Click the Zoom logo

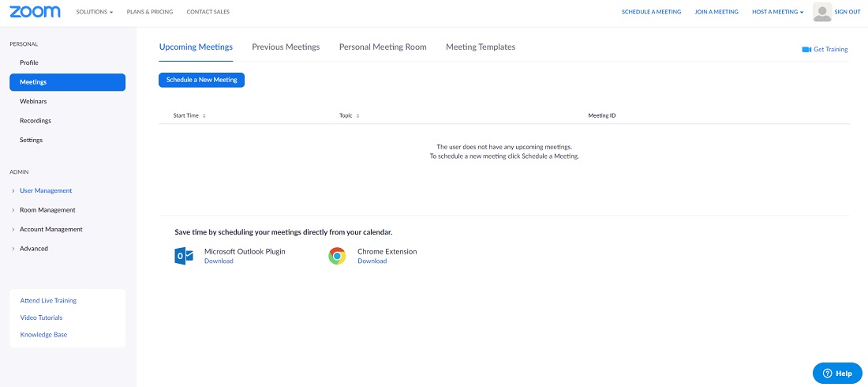[x=35, y=12]
